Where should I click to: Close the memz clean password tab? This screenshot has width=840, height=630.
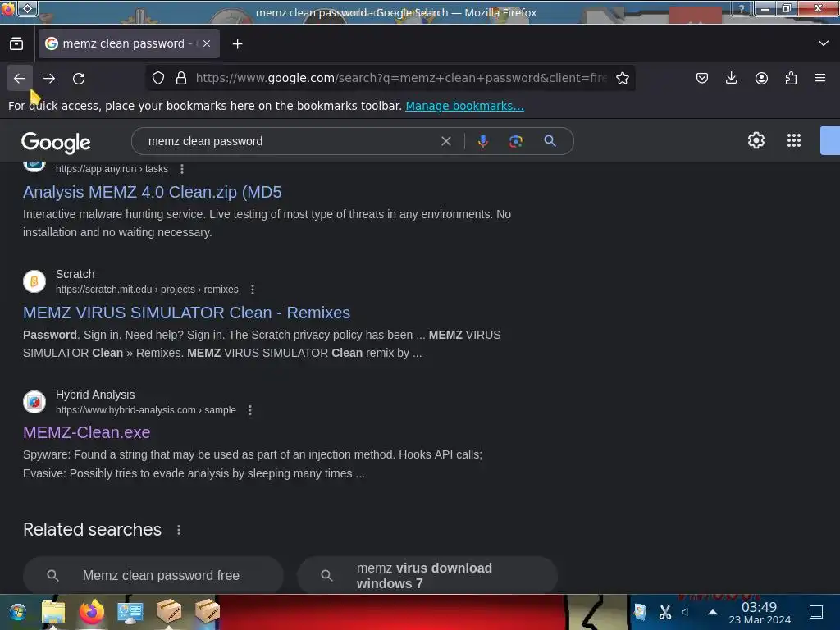[207, 44]
